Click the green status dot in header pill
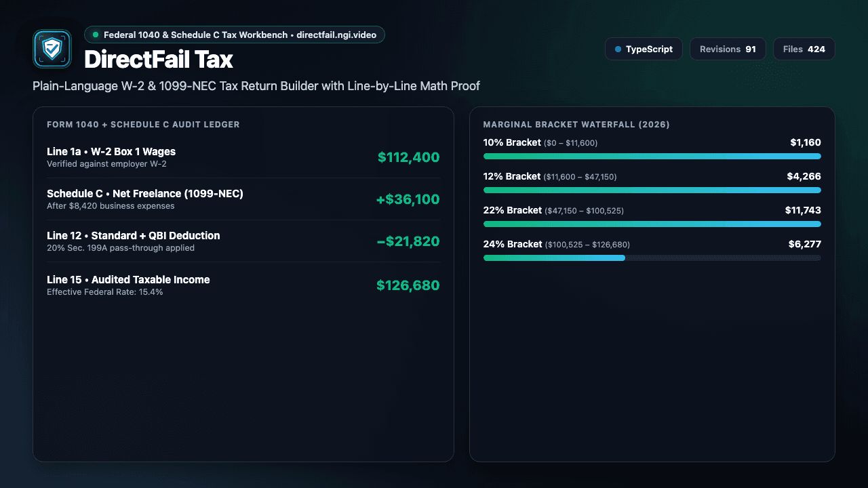This screenshot has width=868, height=488. coord(96,35)
